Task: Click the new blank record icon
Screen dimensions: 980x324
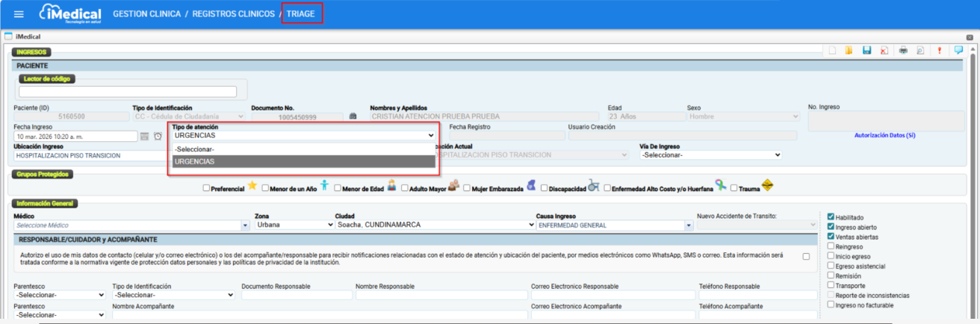Action: (832, 51)
